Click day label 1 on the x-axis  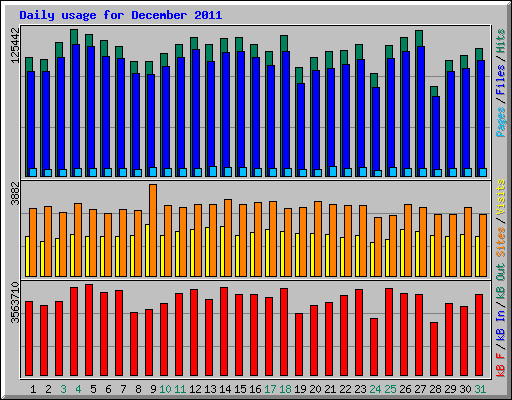pos(33,389)
